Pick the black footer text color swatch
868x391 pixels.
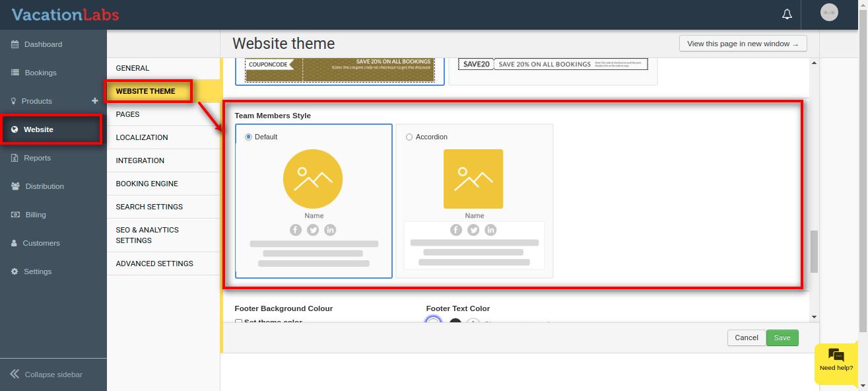455,322
